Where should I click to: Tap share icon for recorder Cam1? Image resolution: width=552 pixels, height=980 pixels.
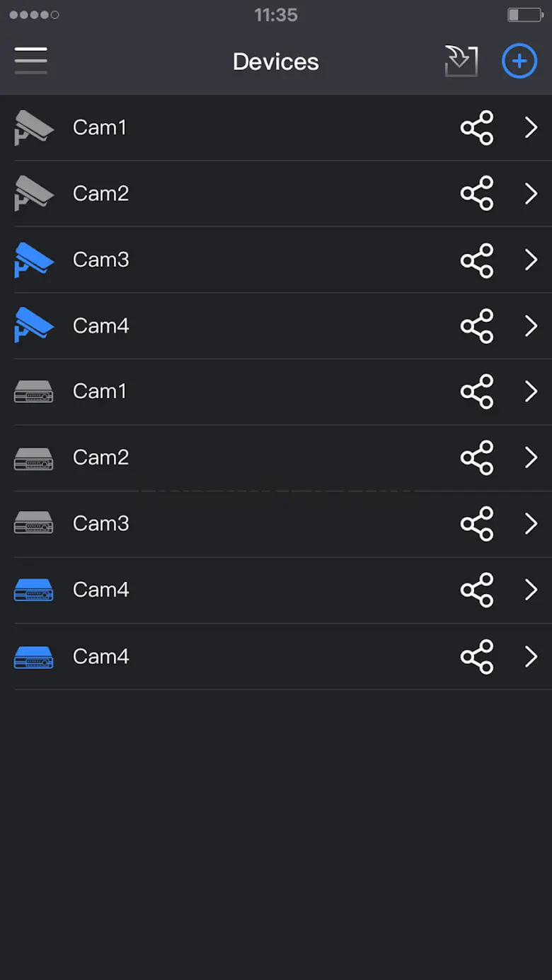pos(477,392)
